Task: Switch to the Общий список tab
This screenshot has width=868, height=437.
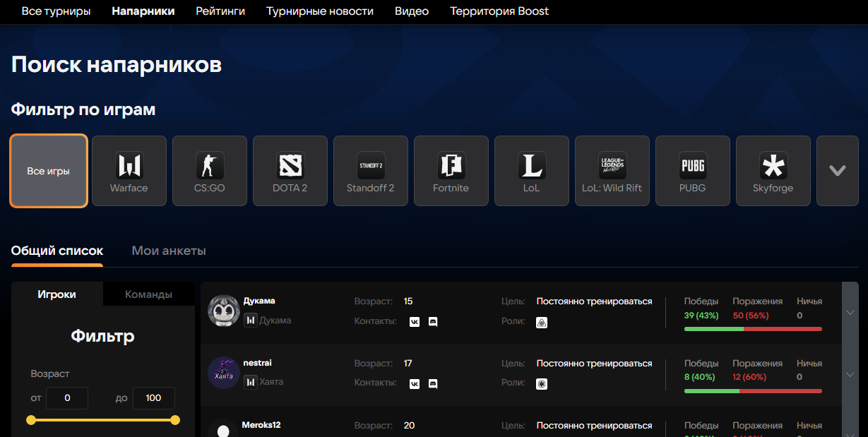Action: pos(57,251)
